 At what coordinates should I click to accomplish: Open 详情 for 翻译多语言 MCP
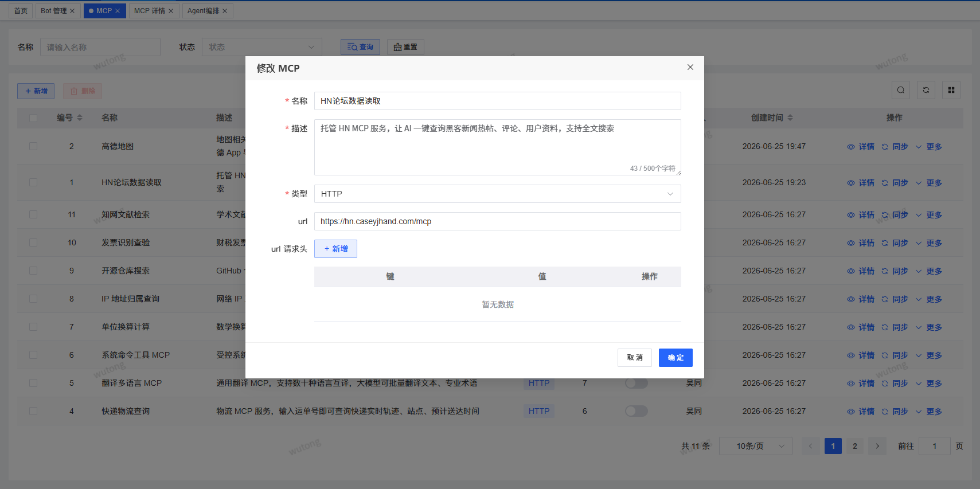click(861, 384)
